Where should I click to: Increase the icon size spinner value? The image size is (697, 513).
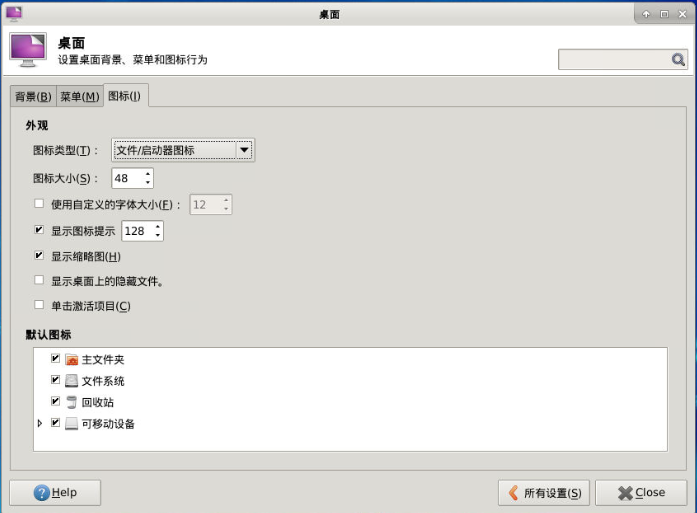pos(148,174)
